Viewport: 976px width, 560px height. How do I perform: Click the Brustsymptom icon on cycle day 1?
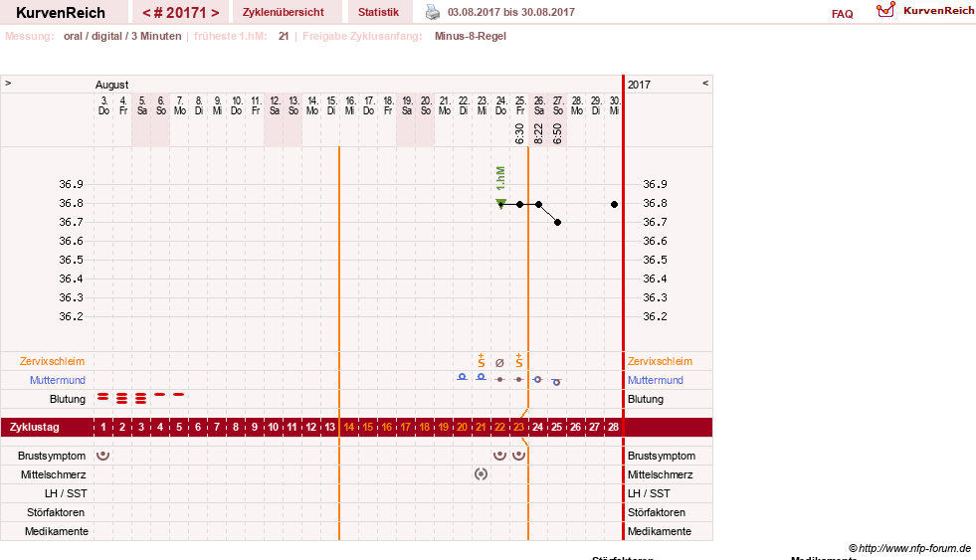pos(103,456)
